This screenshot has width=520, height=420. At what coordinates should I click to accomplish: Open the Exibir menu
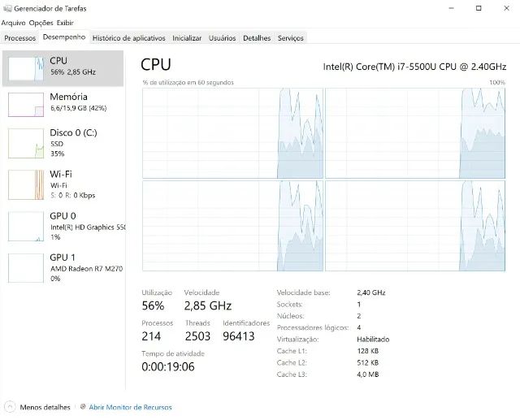(x=65, y=23)
